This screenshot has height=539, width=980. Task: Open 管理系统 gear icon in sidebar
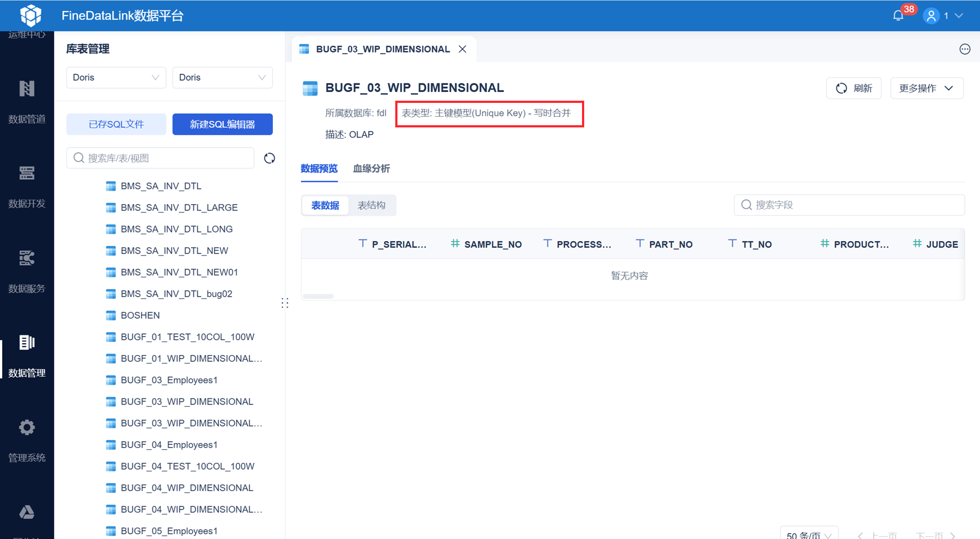(x=27, y=427)
